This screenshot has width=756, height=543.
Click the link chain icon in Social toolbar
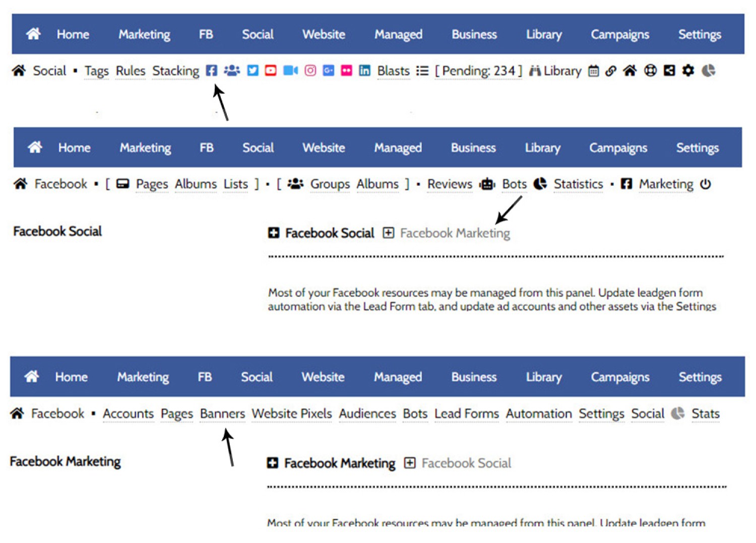[x=611, y=71]
